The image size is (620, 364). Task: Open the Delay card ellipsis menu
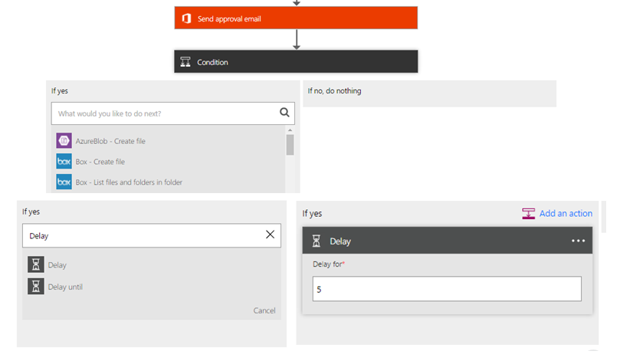[x=578, y=241]
